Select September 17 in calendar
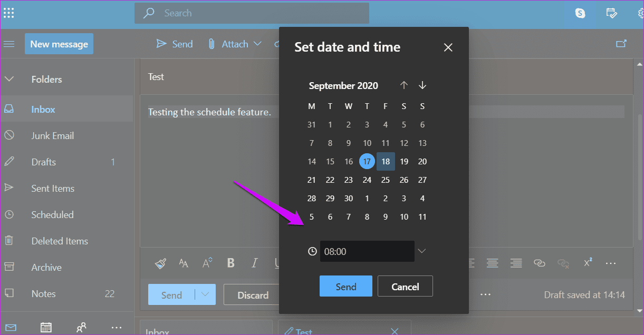644x335 pixels. [x=367, y=161]
